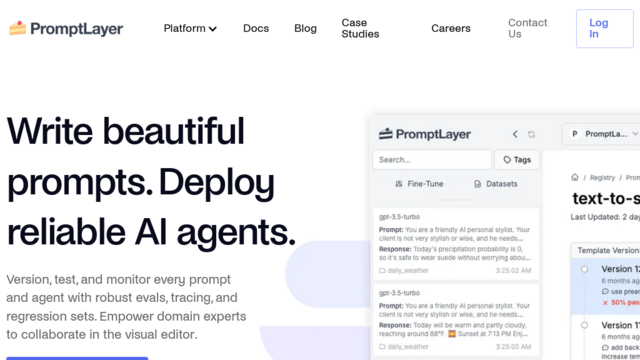Click the "Last Updated: 2 da" text
The width and height of the screenshot is (640, 360).
pyautogui.click(x=605, y=217)
